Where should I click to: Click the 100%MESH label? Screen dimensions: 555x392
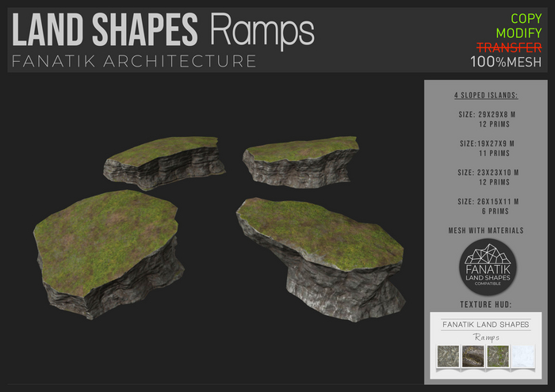[x=506, y=62]
